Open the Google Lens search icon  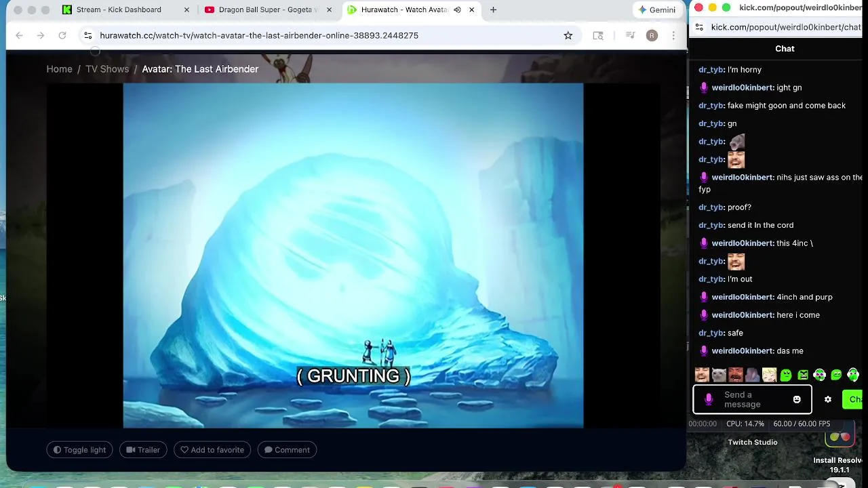[598, 35]
